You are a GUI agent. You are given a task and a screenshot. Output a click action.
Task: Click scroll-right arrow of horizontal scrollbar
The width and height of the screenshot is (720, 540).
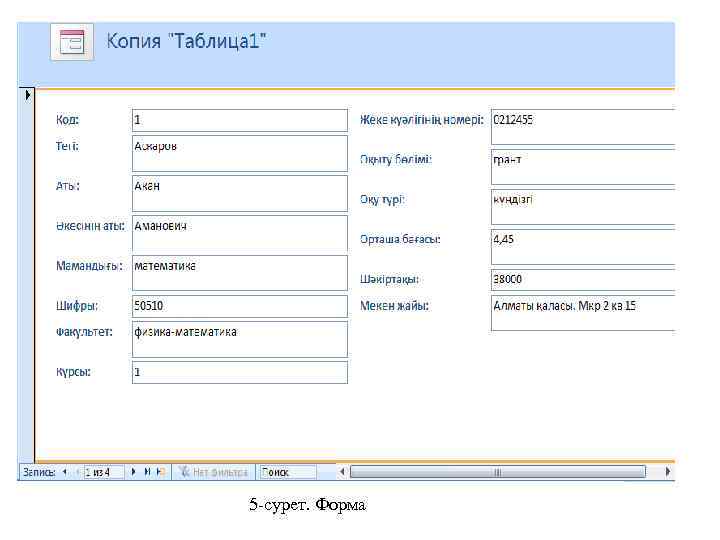668,472
